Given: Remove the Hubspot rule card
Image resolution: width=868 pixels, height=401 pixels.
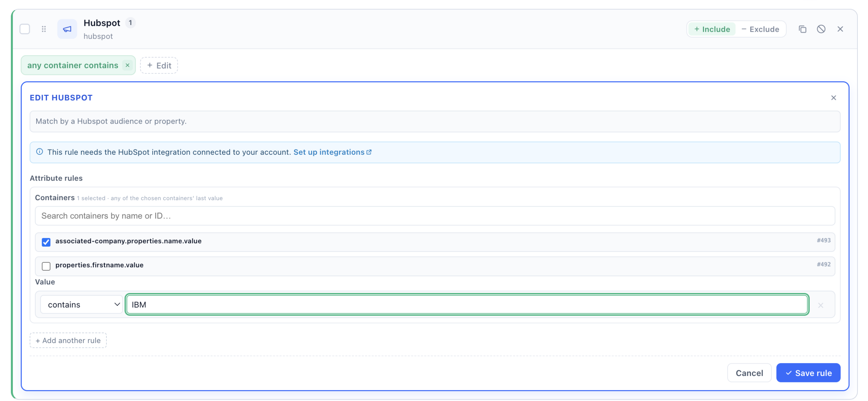Looking at the screenshot, I should [840, 29].
